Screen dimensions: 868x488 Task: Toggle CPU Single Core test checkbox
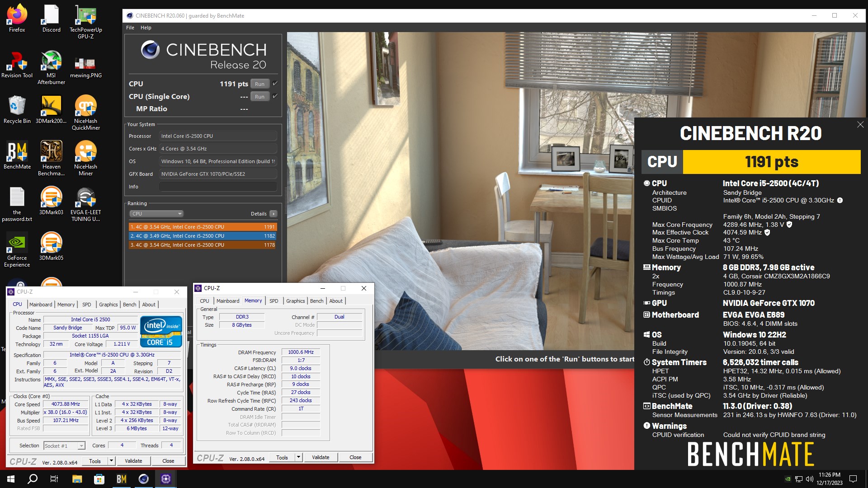point(275,96)
